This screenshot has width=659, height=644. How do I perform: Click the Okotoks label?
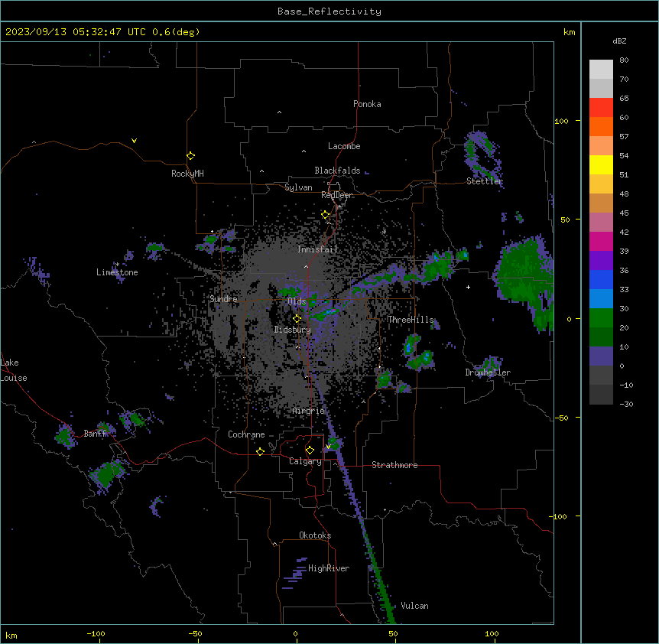(315, 535)
